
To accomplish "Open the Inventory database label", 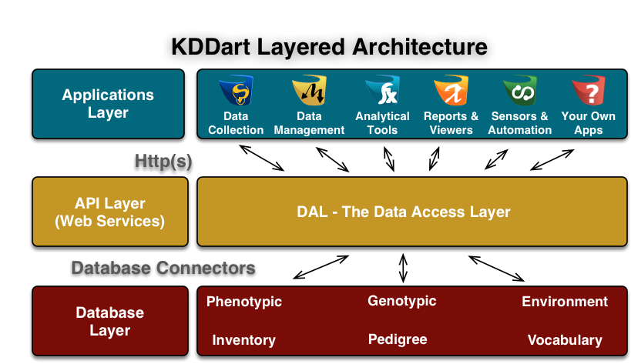I will (243, 339).
